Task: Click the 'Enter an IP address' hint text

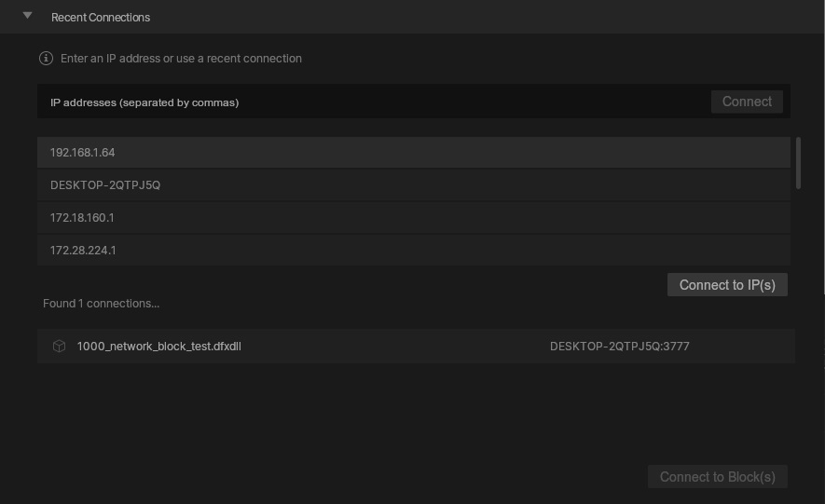Action: [x=181, y=59]
